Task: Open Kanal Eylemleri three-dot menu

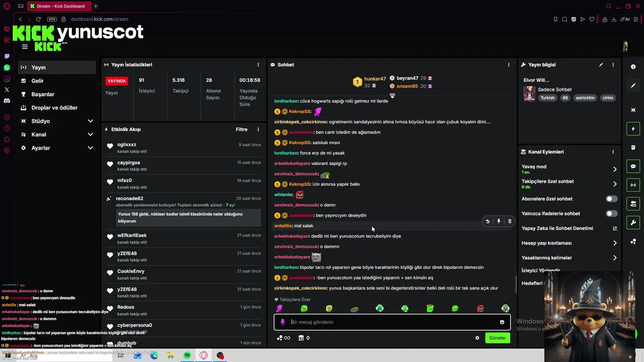Action: [x=613, y=152]
